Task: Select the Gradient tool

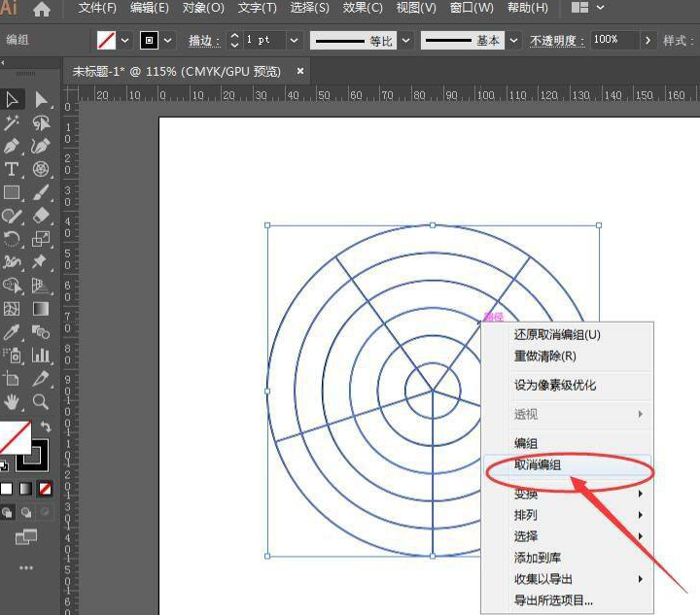Action: click(x=41, y=309)
